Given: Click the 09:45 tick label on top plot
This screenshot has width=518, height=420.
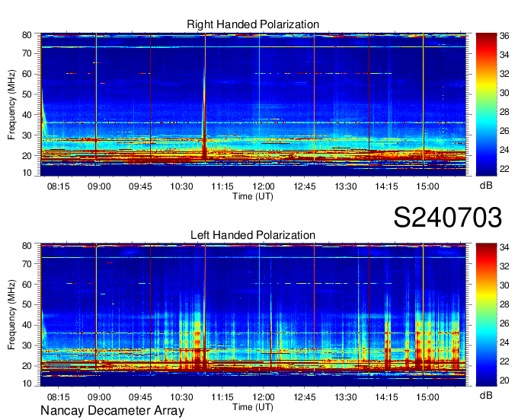Looking at the screenshot, I should pyautogui.click(x=140, y=186).
